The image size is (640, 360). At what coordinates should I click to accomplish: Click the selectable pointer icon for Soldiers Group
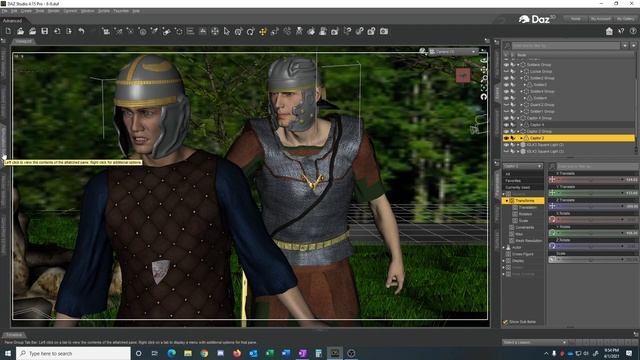(512, 64)
